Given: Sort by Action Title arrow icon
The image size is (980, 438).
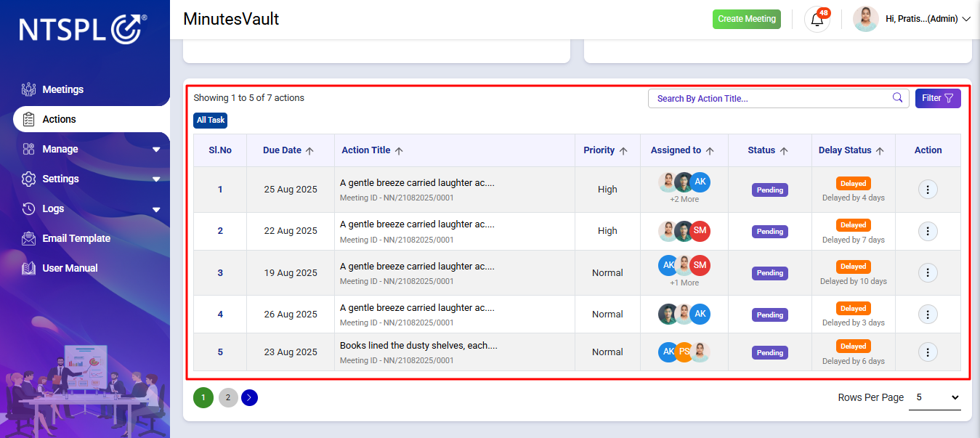Looking at the screenshot, I should pos(399,151).
